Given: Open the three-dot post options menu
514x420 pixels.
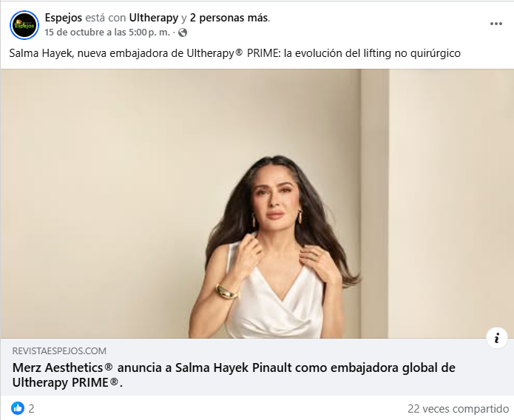Looking at the screenshot, I should pyautogui.click(x=496, y=24).
